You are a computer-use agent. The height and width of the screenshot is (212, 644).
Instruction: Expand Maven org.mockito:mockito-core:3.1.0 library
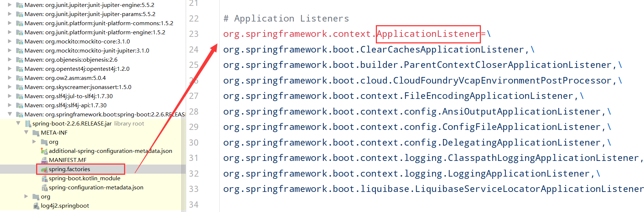tap(10, 41)
